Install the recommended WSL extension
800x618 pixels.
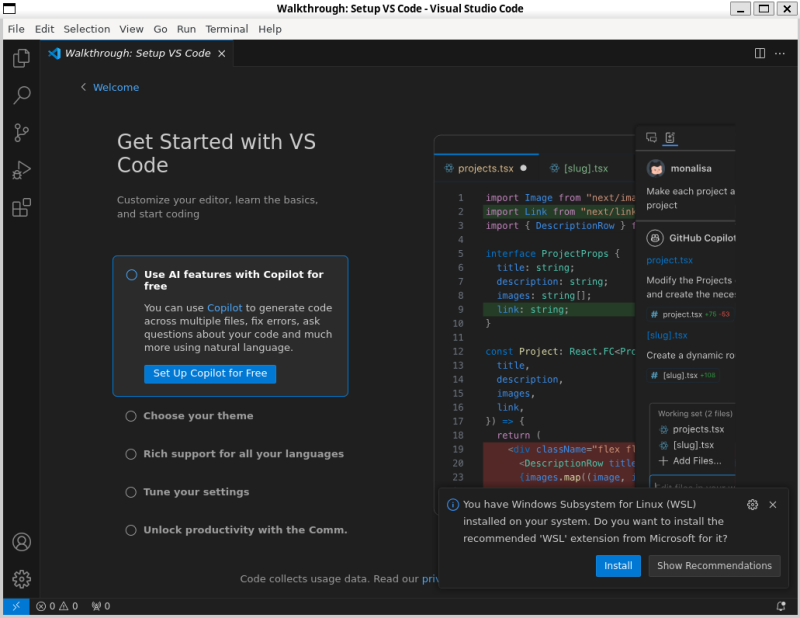click(618, 565)
